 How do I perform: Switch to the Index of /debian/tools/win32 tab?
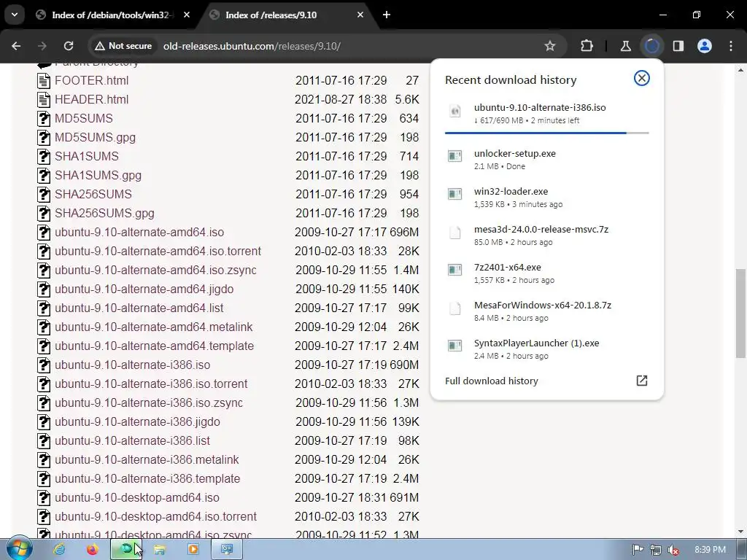(x=111, y=15)
